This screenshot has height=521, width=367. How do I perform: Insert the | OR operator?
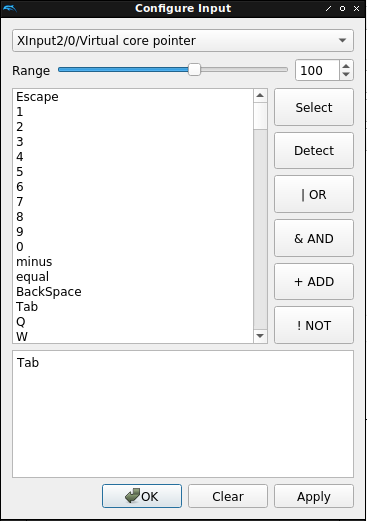pos(314,194)
